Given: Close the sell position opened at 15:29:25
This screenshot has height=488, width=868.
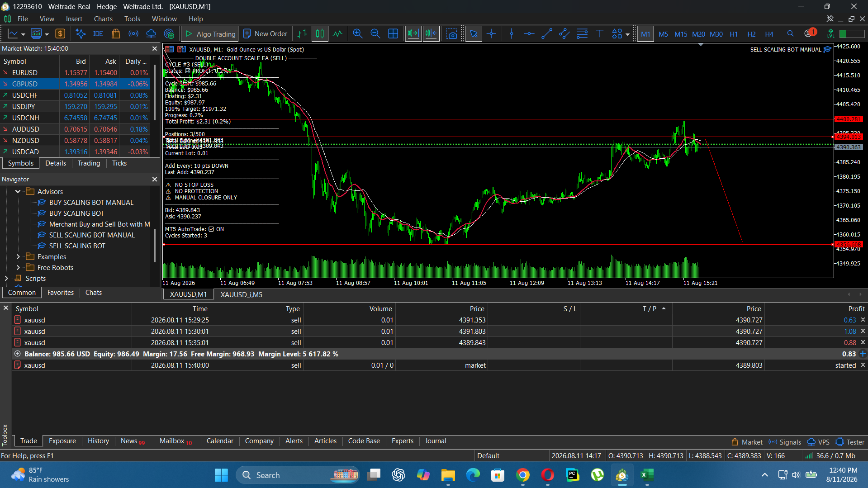Looking at the screenshot, I should 863,320.
